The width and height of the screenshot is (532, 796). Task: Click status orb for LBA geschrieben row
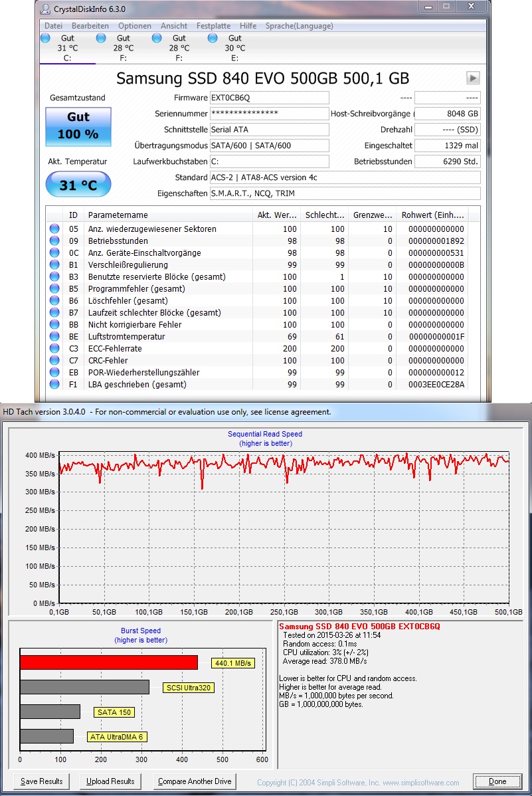point(54,384)
